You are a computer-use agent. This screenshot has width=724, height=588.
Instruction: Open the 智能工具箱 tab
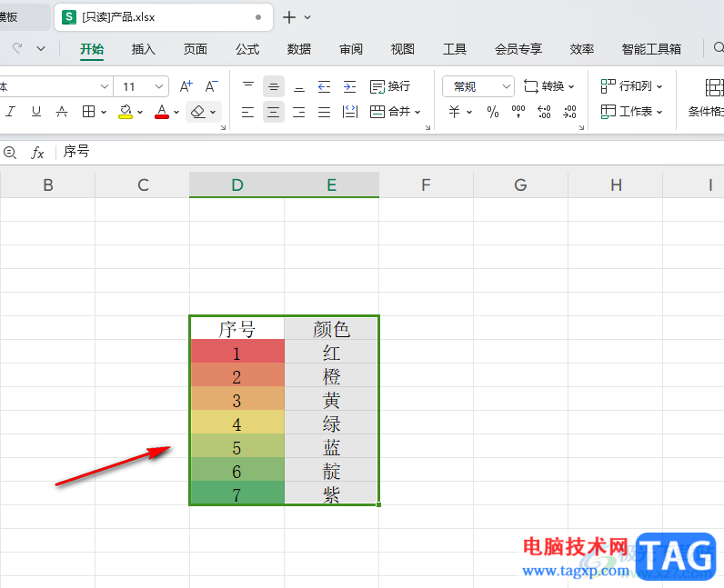click(x=651, y=49)
